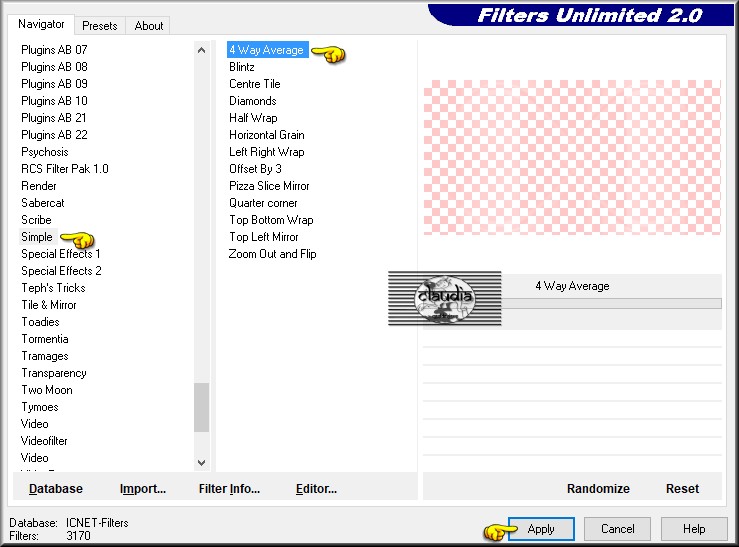
Task: Select Simple filter category
Action: coord(37,237)
